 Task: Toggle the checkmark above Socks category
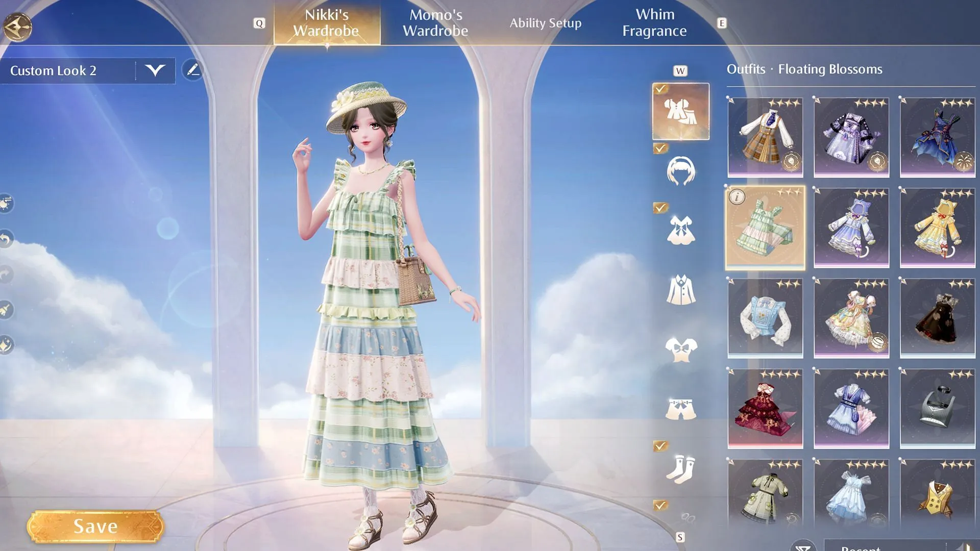click(660, 446)
